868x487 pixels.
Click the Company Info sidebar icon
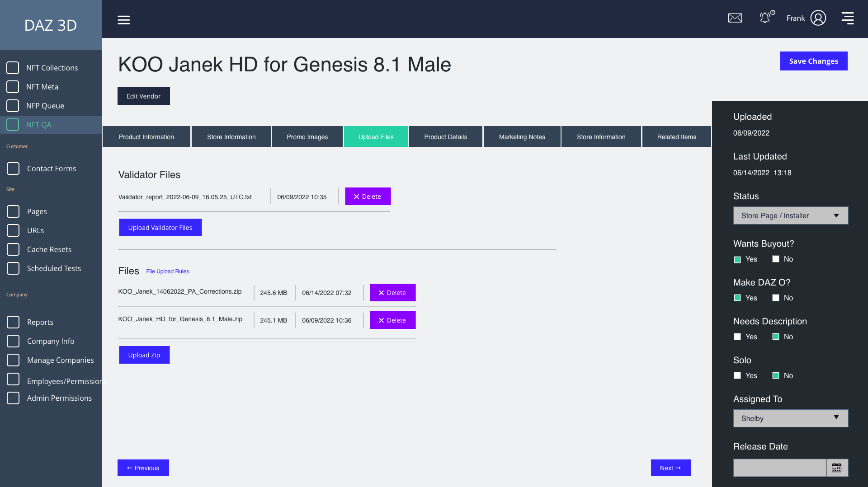pos(13,341)
